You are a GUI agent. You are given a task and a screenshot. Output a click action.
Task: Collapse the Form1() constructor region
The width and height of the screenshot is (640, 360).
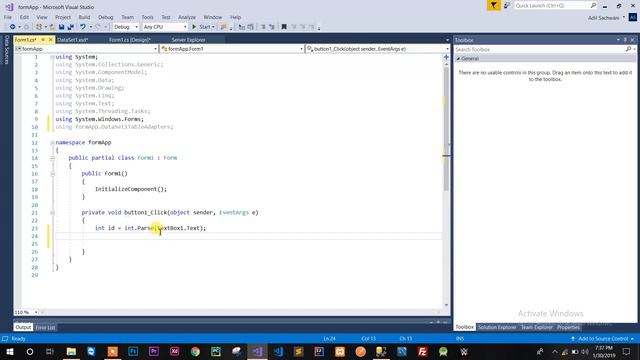click(x=52, y=174)
